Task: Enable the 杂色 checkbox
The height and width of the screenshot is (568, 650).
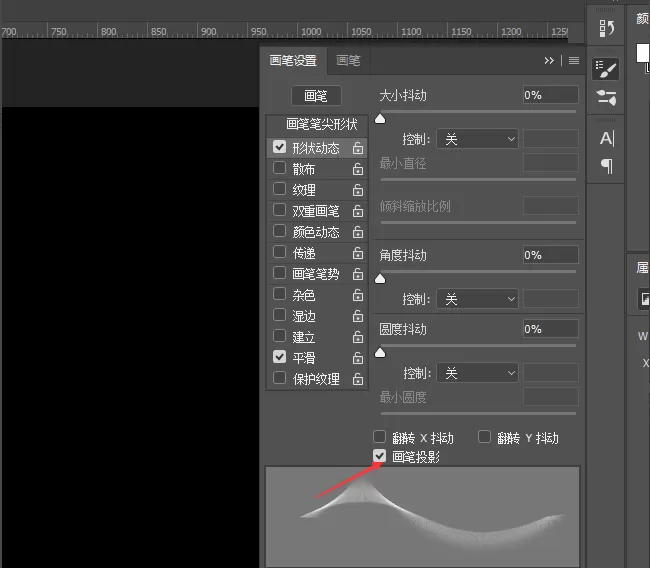Action: coord(279,294)
